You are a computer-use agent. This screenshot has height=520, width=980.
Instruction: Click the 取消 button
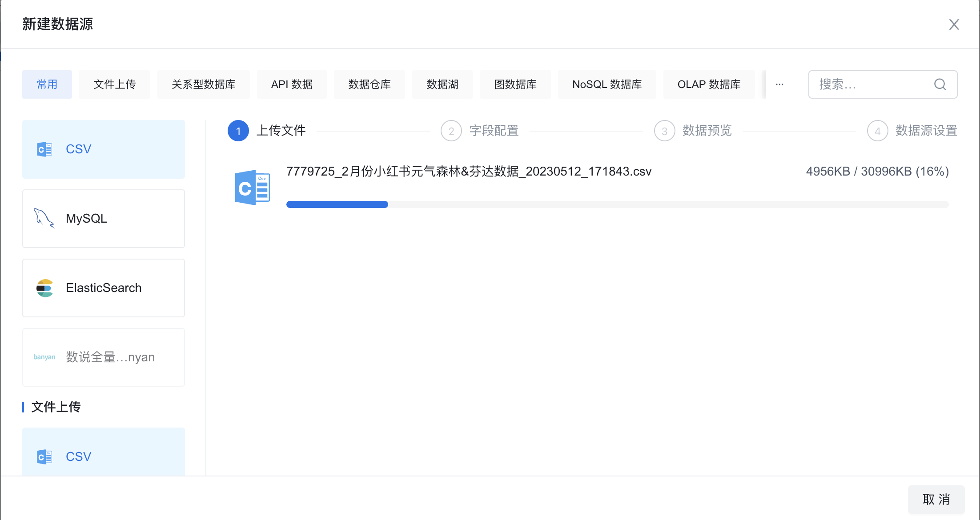pyautogui.click(x=936, y=500)
